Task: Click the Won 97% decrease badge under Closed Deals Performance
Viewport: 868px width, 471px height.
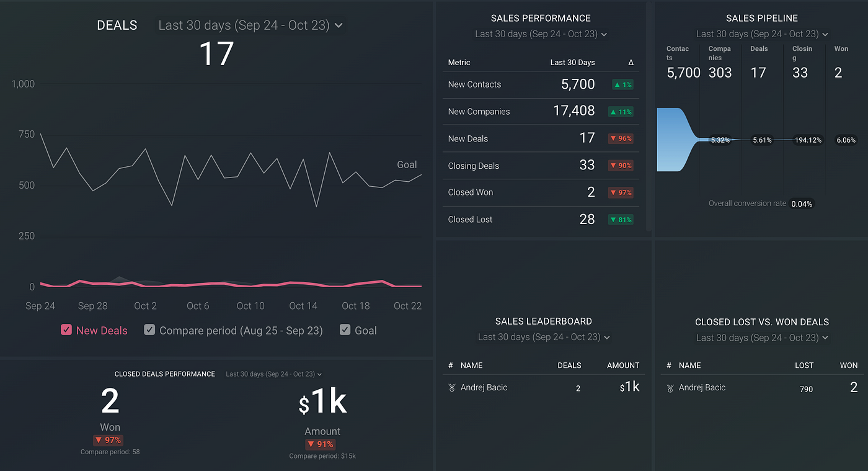Action: pyautogui.click(x=108, y=441)
